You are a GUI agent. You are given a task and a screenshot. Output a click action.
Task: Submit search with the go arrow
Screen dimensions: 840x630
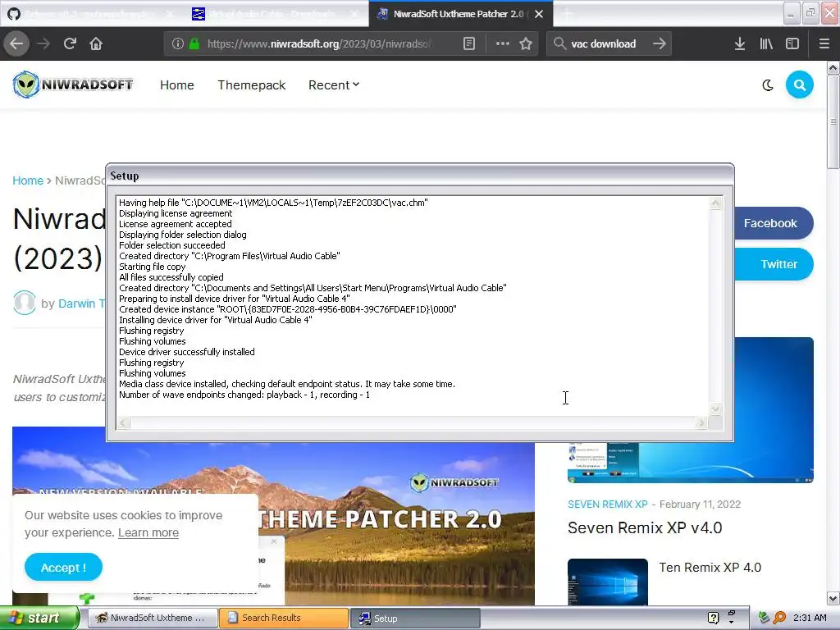click(660, 44)
